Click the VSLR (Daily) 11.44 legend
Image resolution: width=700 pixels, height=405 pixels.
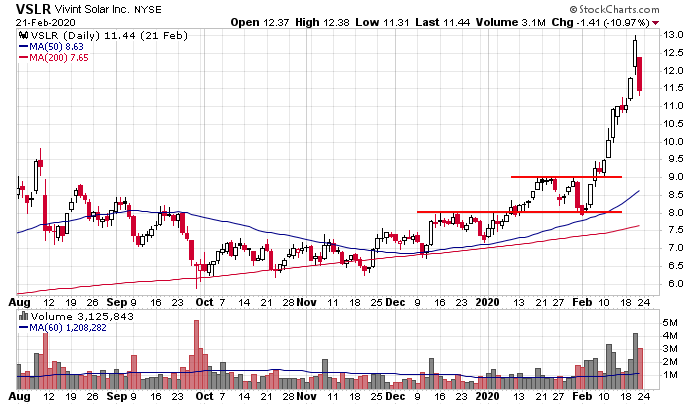[x=109, y=35]
